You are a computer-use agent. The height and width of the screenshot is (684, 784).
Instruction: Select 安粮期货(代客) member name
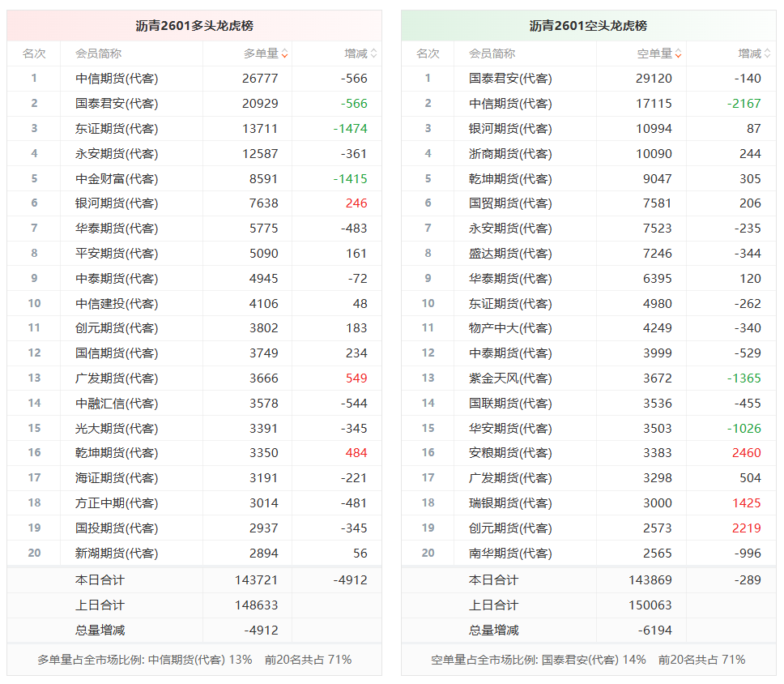pyautogui.click(x=510, y=453)
